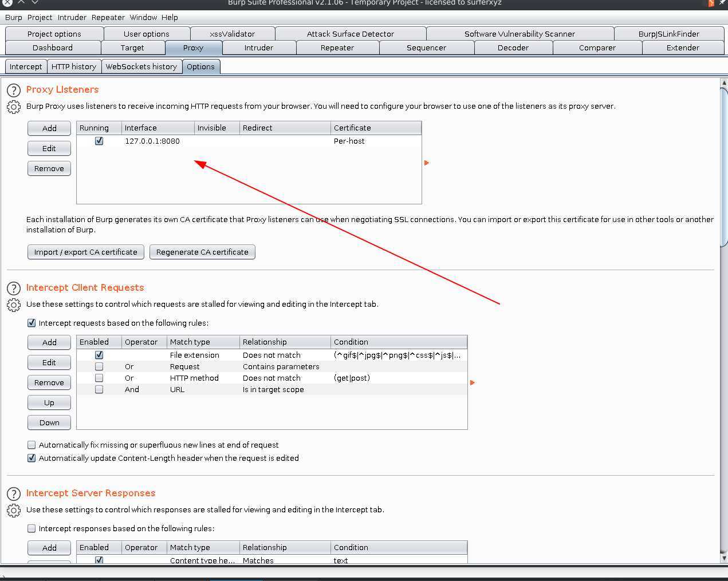This screenshot has width=728, height=581.
Task: Enable the HTTP method rule checkbox
Action: pos(99,378)
